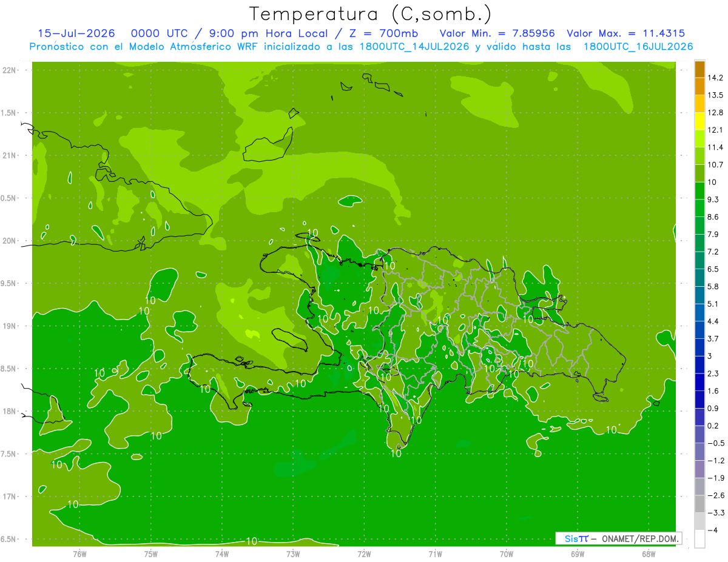Click the '5.1' colorbar label
This screenshot has width=728, height=562.
[713, 304]
